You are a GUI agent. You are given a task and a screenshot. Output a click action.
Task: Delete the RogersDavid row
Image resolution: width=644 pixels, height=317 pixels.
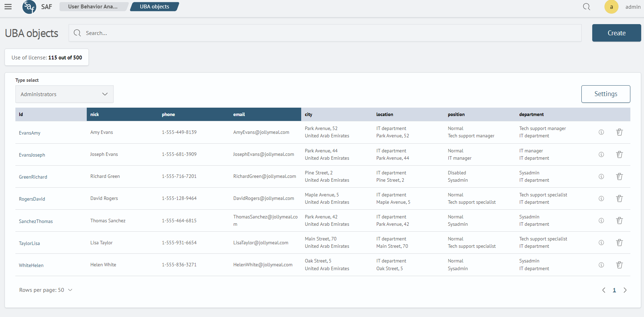click(x=620, y=199)
